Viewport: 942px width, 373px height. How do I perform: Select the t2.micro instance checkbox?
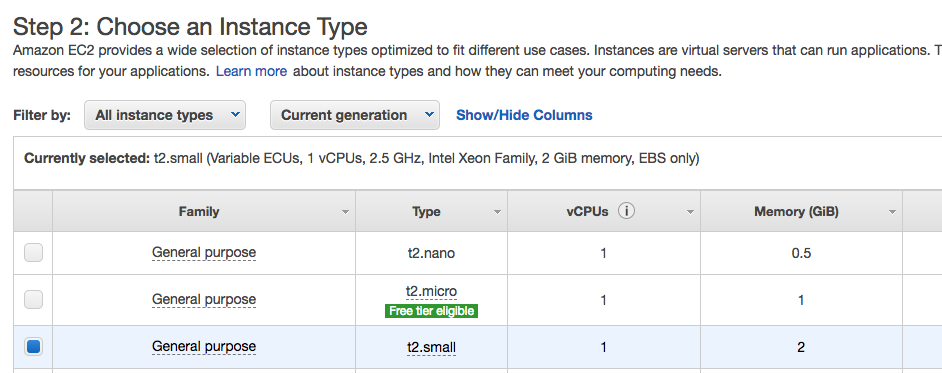click(33, 299)
